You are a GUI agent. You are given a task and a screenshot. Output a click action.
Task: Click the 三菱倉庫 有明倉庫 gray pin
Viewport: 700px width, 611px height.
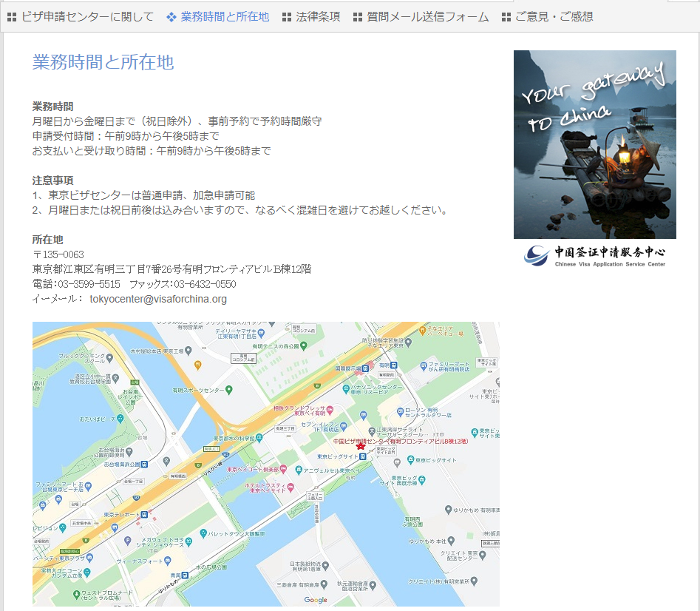pyautogui.click(x=324, y=584)
